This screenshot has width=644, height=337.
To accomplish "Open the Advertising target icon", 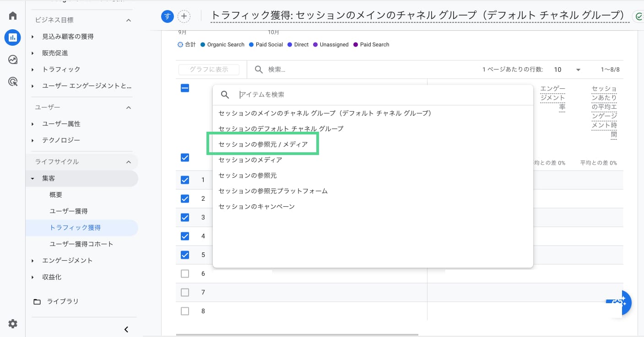I will 13,82.
